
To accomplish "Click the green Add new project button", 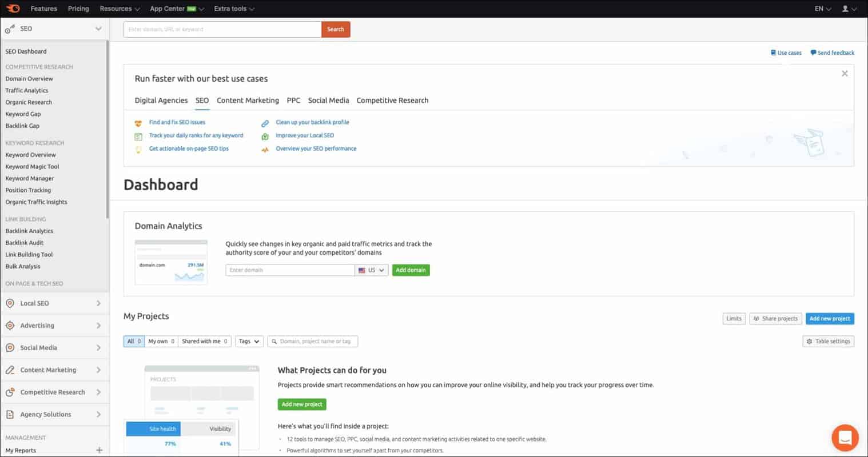I will (302, 404).
